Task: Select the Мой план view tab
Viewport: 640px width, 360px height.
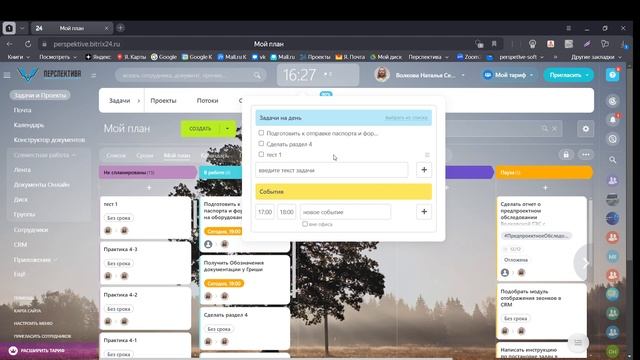Action: click(x=177, y=156)
